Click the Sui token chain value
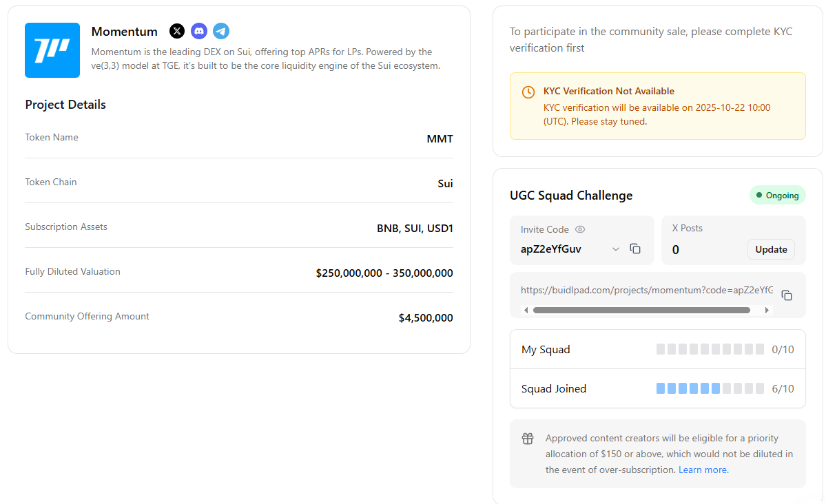This screenshot has height=504, width=826. tap(445, 184)
